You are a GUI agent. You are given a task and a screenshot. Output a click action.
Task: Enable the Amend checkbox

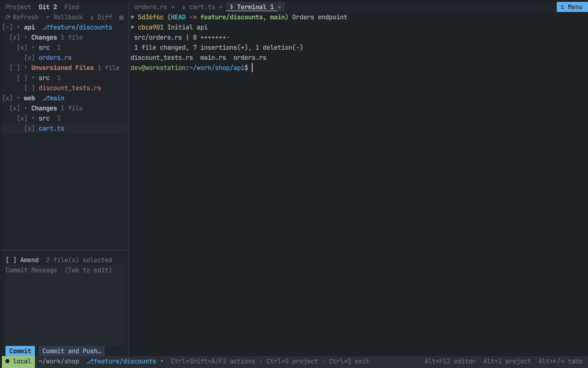click(x=11, y=260)
